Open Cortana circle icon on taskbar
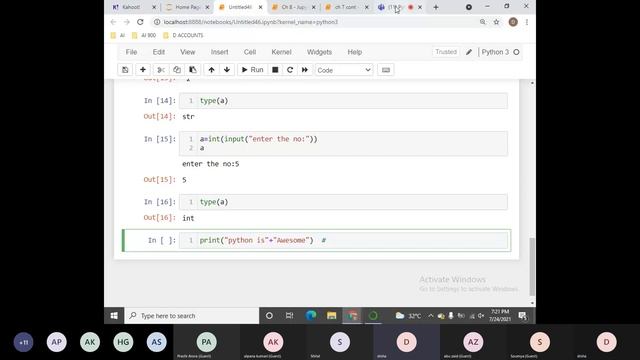Viewport: 640px width, 360px height. tap(269, 316)
